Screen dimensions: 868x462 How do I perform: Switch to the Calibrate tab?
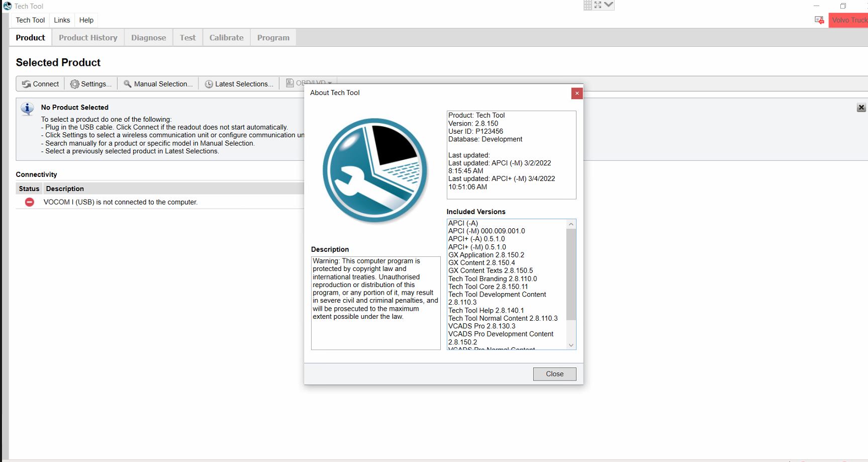pyautogui.click(x=226, y=38)
